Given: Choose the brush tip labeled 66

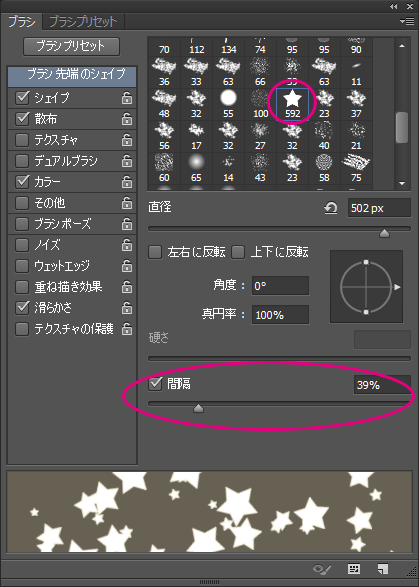Looking at the screenshot, I should coord(260,73).
